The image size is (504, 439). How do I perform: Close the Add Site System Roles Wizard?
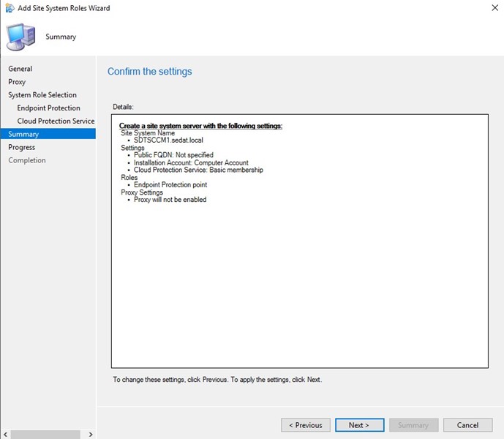point(495,8)
